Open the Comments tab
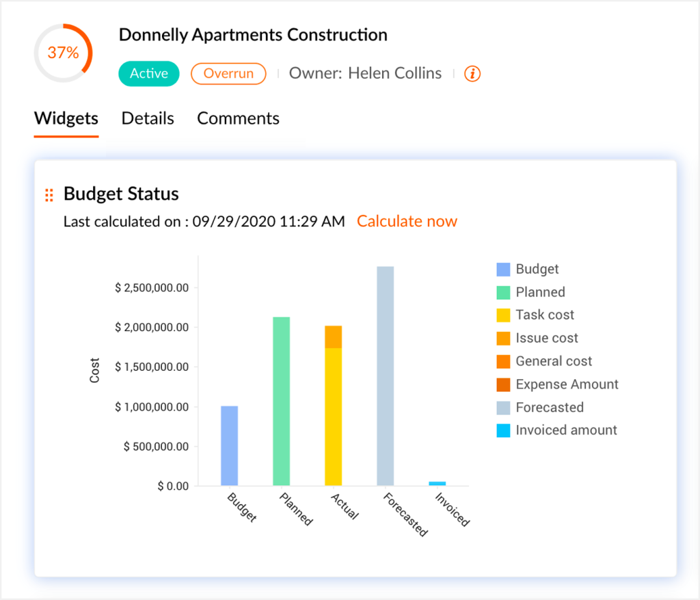Image resolution: width=700 pixels, height=600 pixels. (x=238, y=118)
